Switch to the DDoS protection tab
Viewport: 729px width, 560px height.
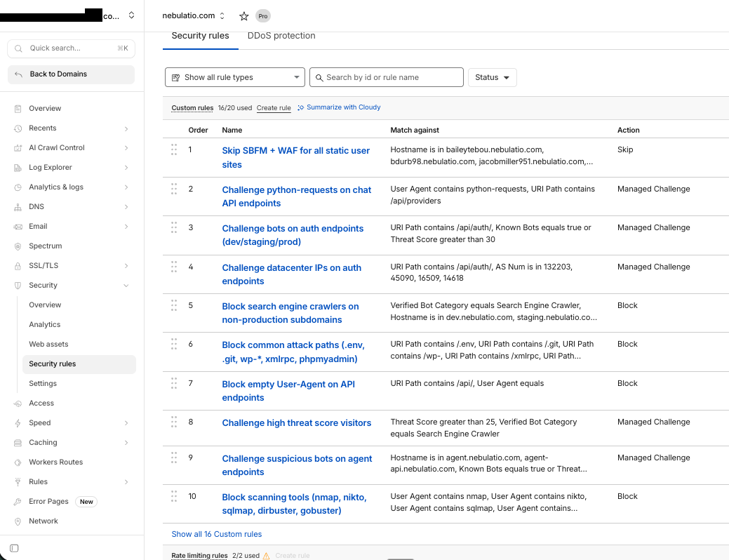click(x=281, y=35)
